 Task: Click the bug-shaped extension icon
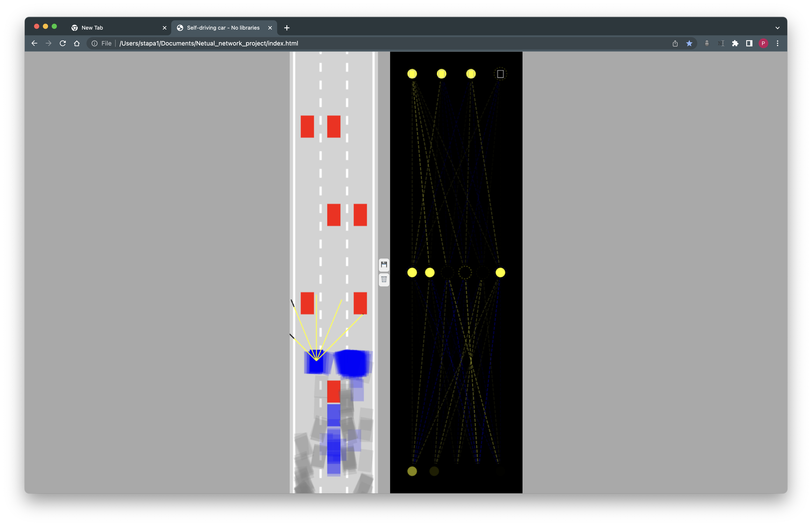click(707, 43)
